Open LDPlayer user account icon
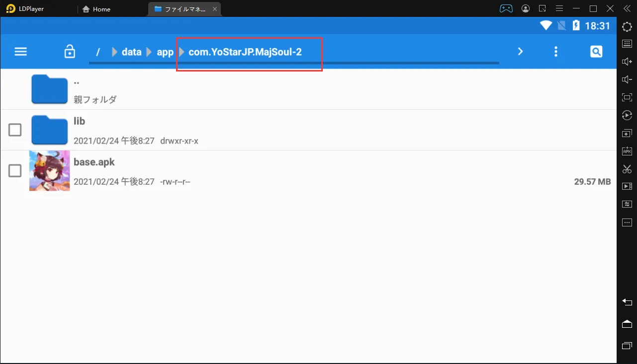Image resolution: width=637 pixels, height=364 pixels. (x=526, y=8)
